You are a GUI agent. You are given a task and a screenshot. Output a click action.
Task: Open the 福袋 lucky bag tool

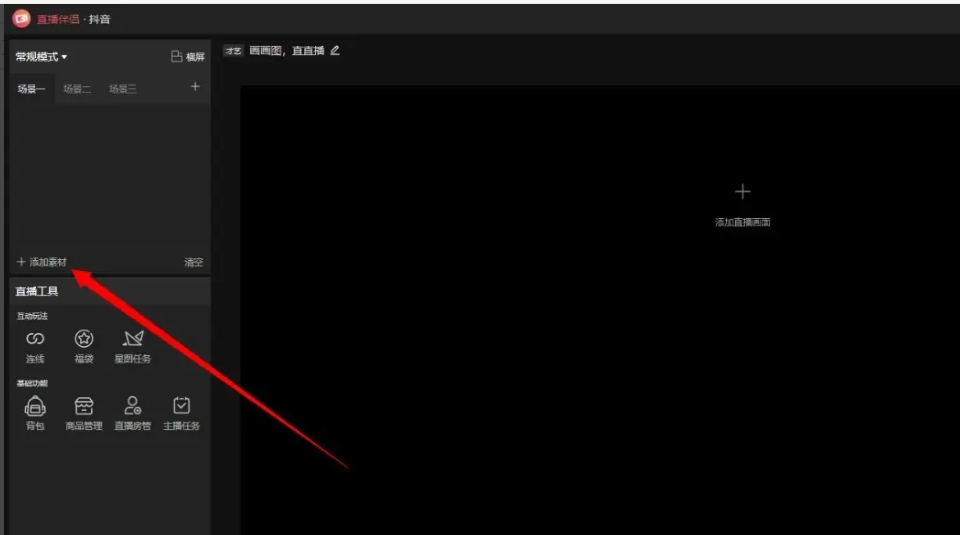pos(84,341)
